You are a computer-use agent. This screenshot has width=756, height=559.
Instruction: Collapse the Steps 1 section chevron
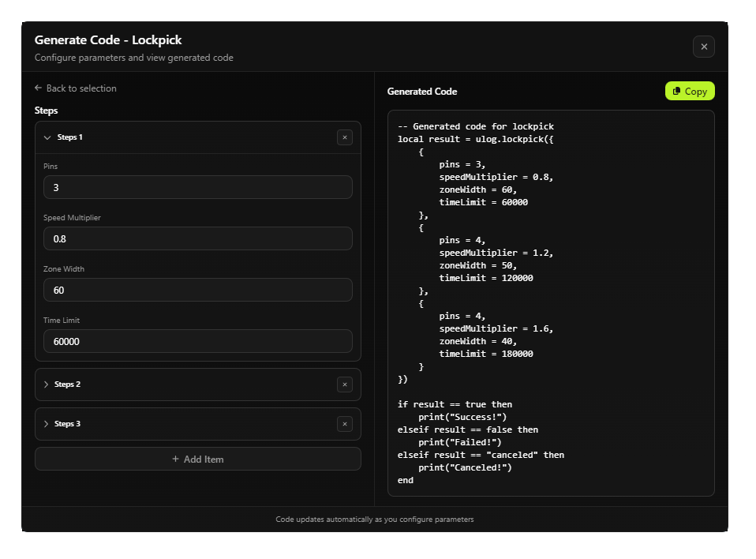tap(47, 137)
